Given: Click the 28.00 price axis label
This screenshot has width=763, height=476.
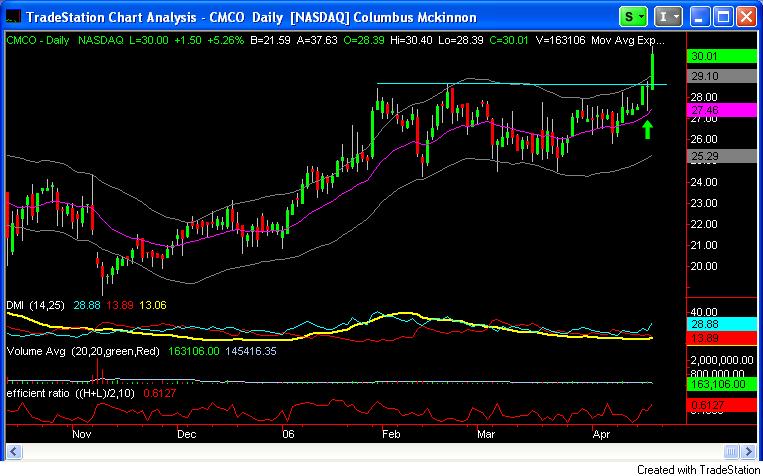Looking at the screenshot, I should [704, 97].
